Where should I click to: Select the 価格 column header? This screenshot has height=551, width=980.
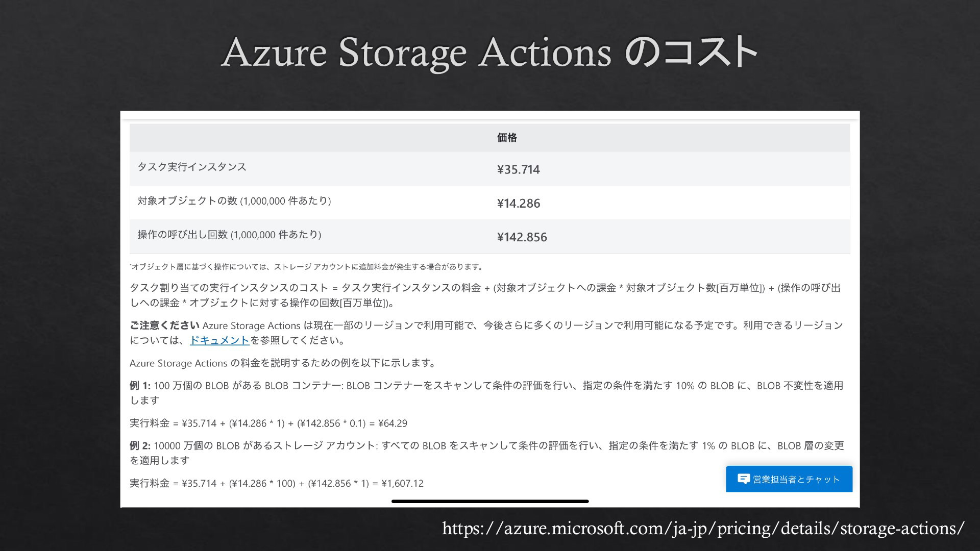(x=507, y=137)
